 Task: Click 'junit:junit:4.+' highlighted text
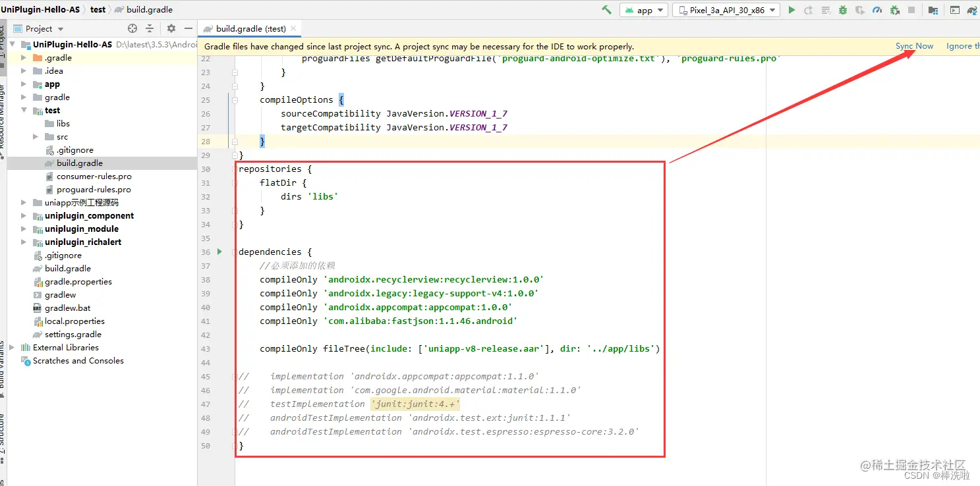(415, 404)
